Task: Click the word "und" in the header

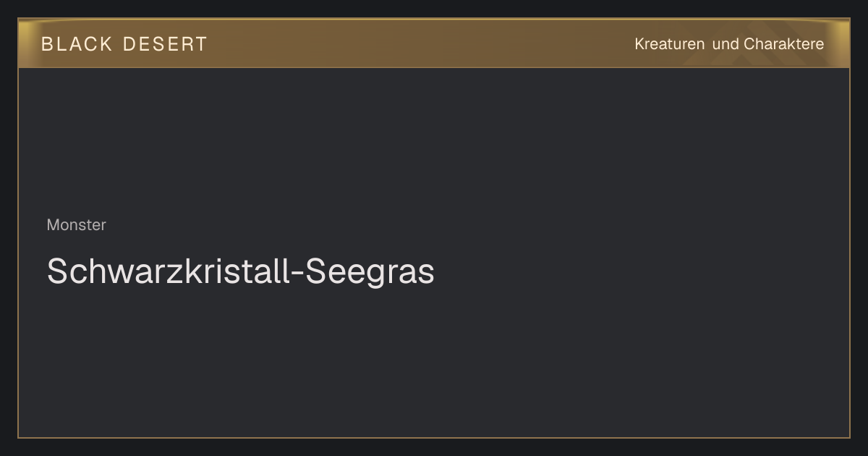Action: [726, 44]
